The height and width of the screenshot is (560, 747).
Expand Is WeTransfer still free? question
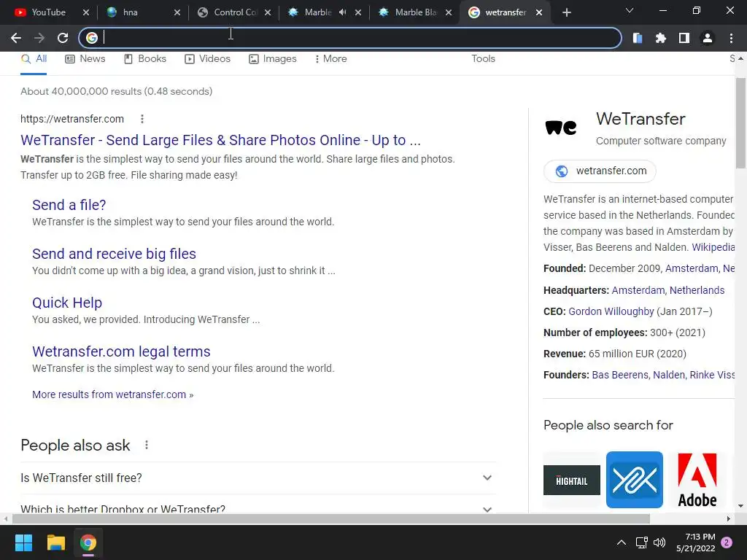tap(258, 478)
